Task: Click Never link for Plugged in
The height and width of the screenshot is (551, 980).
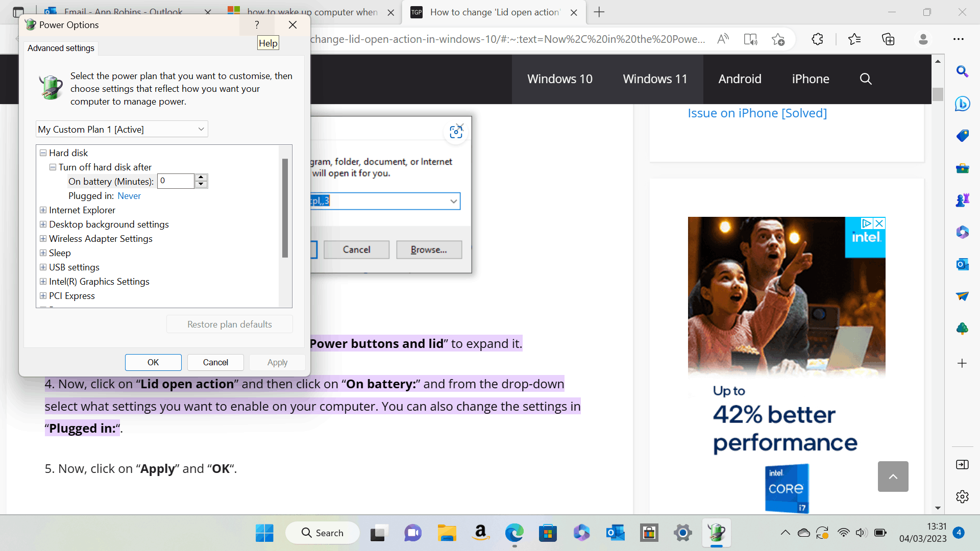Action: [x=129, y=196]
